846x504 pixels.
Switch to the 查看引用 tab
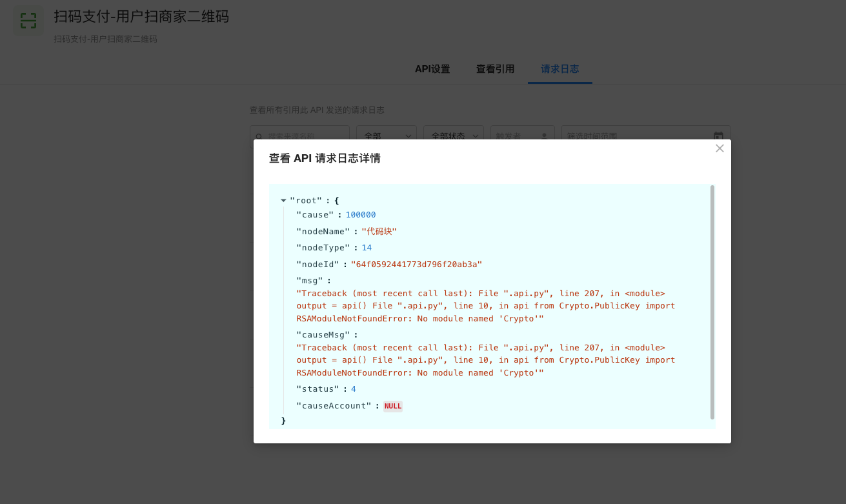(496, 69)
